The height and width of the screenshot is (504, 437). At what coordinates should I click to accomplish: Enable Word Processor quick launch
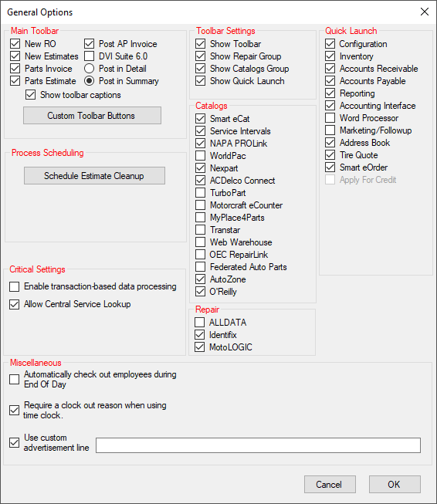click(x=330, y=118)
